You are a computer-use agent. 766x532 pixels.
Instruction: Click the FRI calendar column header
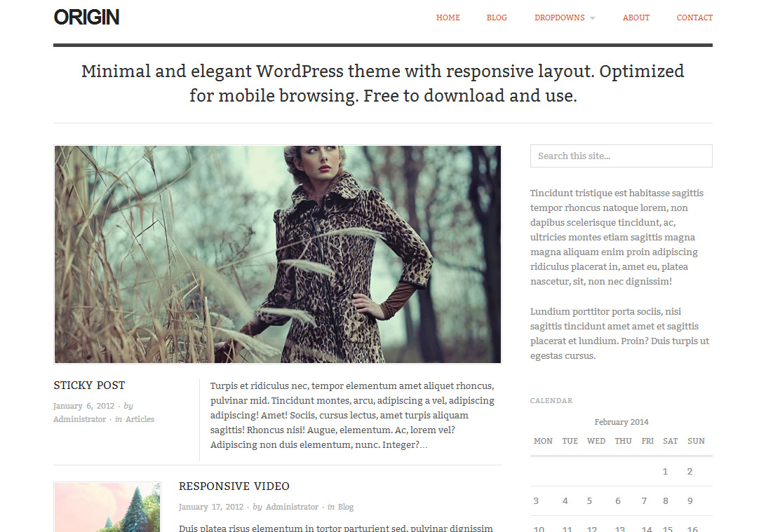click(647, 441)
